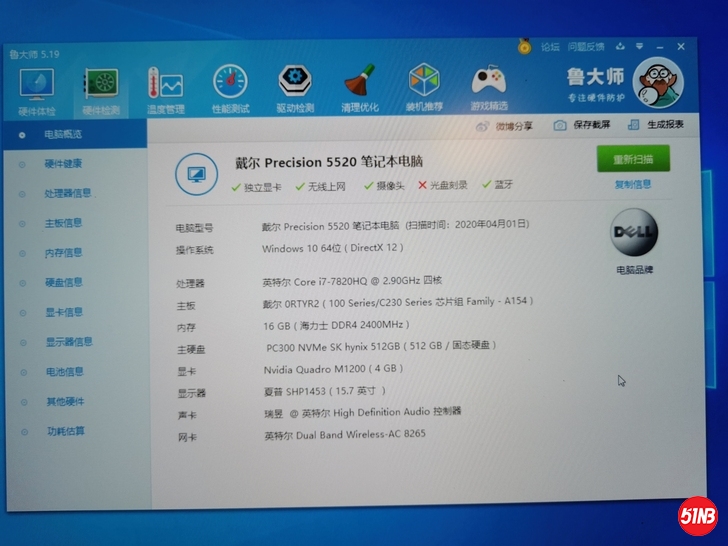Open the title bar dropdown menu icon
Screen dimensions: 728x546
(x=639, y=46)
